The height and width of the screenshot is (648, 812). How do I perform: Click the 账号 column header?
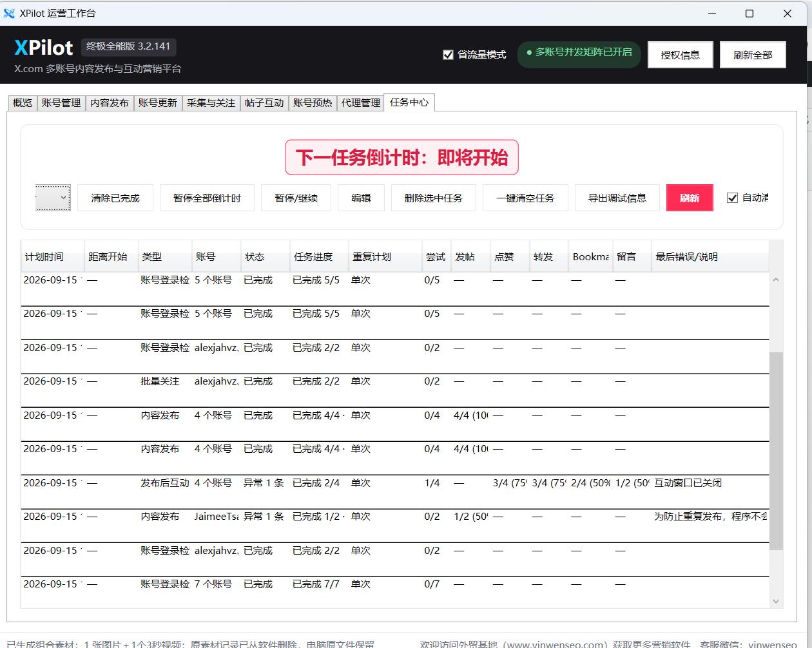(217, 256)
